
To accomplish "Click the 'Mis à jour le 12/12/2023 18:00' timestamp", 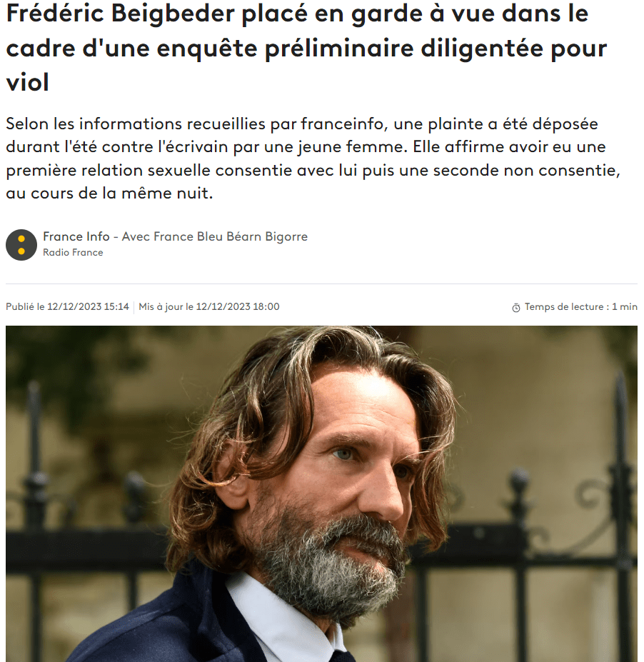I will pos(209,307).
